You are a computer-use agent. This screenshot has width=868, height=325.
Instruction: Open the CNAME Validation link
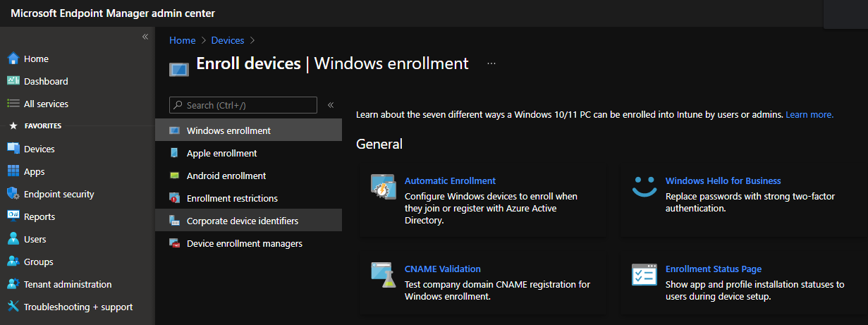pyautogui.click(x=443, y=269)
